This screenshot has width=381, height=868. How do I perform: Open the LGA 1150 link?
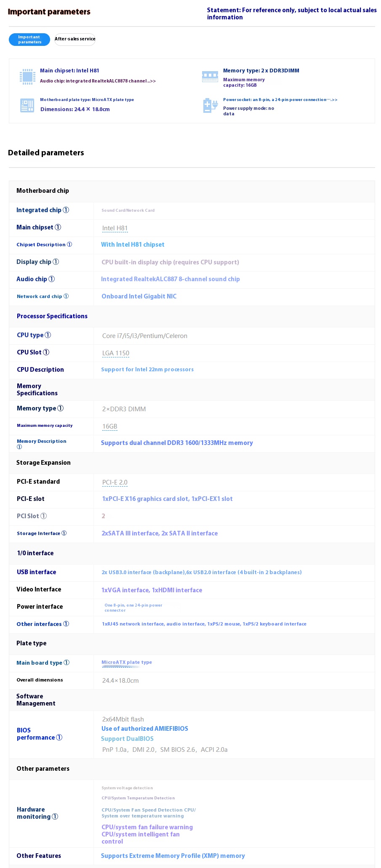coord(116,353)
